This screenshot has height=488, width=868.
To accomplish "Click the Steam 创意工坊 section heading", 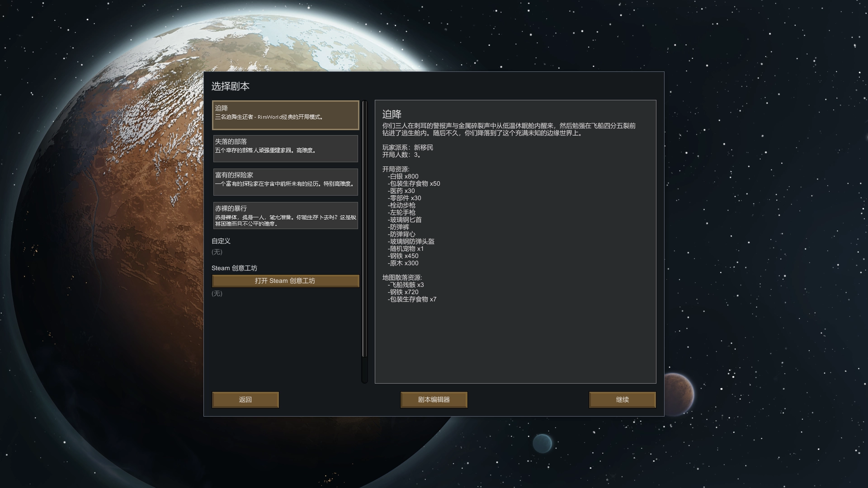I will (234, 268).
